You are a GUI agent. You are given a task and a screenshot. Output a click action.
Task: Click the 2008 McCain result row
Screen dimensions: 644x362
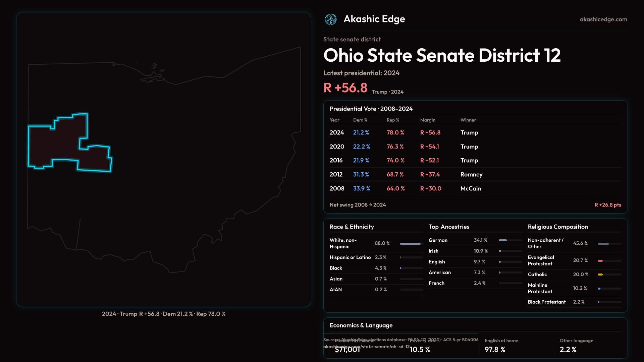click(475, 189)
